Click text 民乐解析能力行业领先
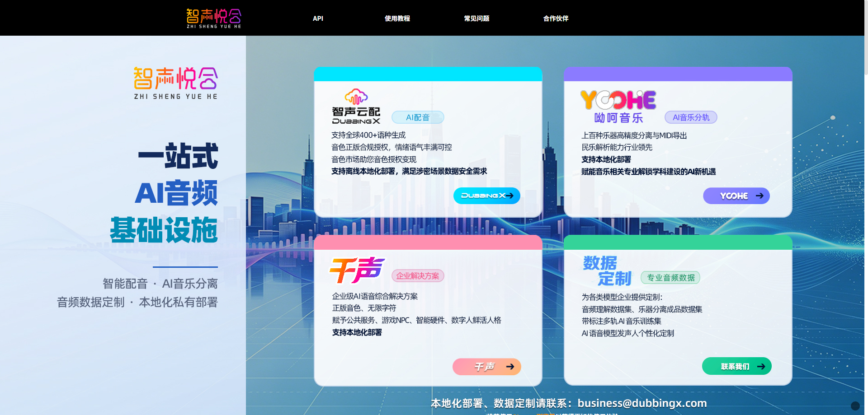 pos(617,147)
